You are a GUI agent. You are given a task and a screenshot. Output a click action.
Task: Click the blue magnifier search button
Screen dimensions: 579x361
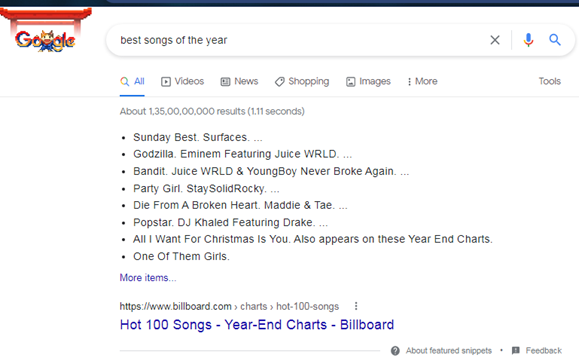click(555, 40)
